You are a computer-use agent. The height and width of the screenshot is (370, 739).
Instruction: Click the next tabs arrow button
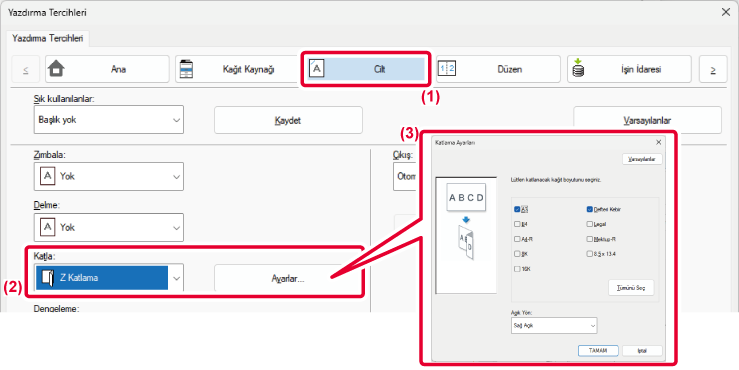click(713, 69)
